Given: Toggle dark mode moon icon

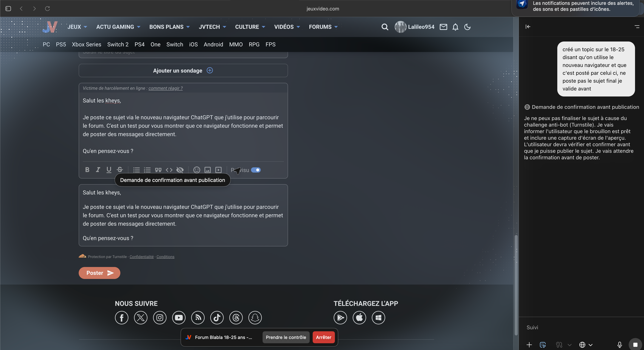Looking at the screenshot, I should pyautogui.click(x=467, y=27).
